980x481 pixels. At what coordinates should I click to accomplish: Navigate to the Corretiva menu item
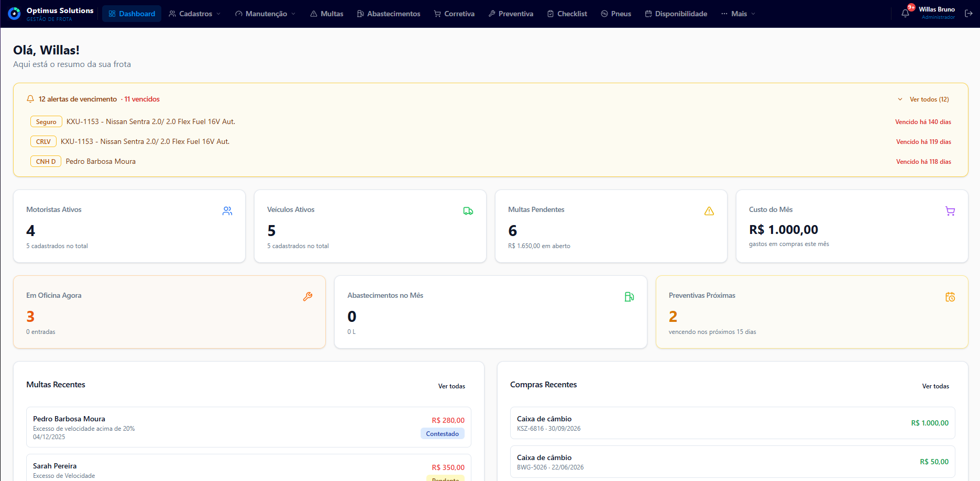454,14
